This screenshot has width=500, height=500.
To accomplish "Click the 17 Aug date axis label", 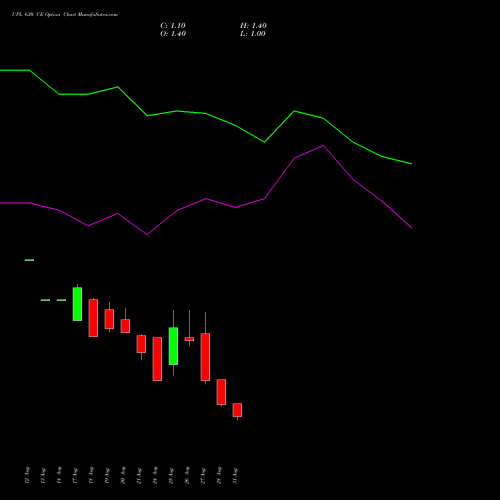I will tap(75, 476).
